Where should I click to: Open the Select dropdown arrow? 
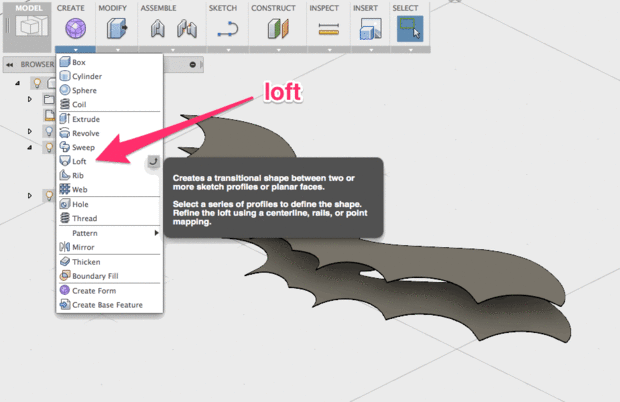(x=410, y=50)
